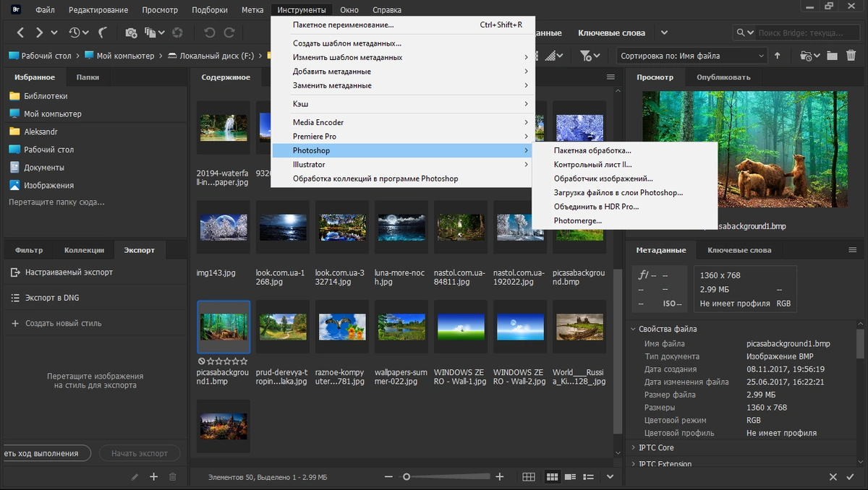
Task: Click the plus icon to add export preset
Action: pos(153,476)
